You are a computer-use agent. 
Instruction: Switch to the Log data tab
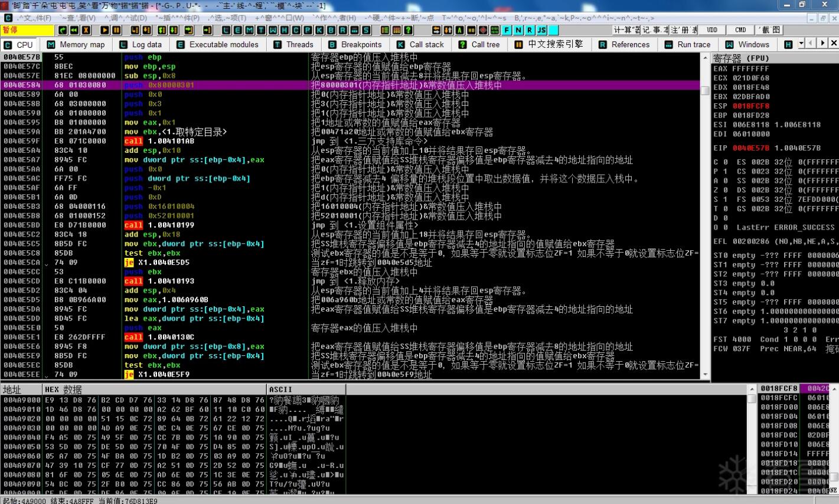141,44
